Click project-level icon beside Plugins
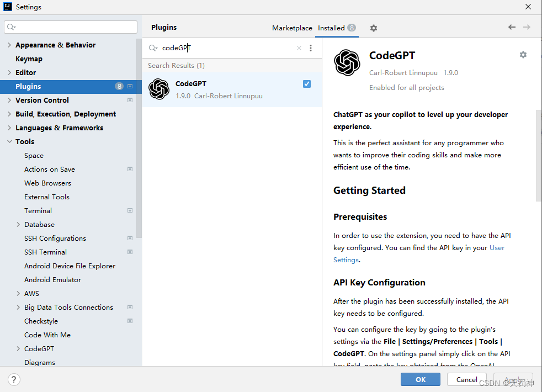The width and height of the screenshot is (542, 392). point(130,87)
